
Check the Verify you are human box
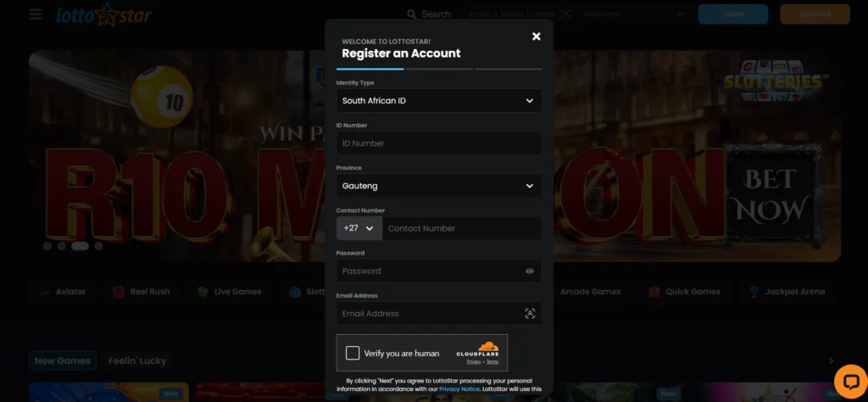pyautogui.click(x=353, y=353)
